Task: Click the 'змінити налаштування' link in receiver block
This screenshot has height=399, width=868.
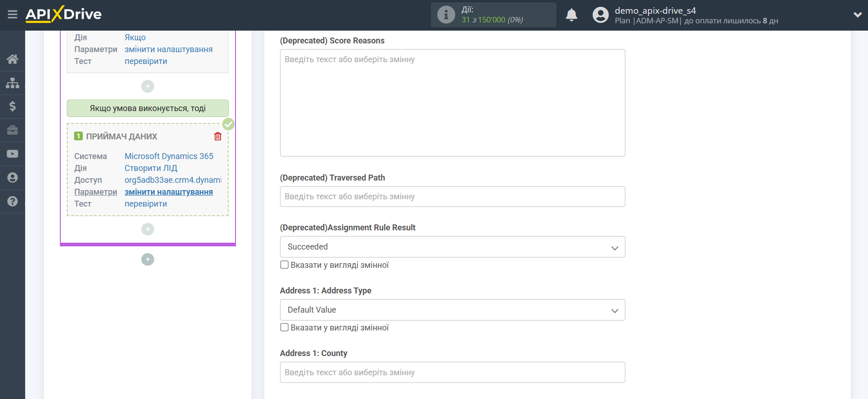Action: coord(169,192)
